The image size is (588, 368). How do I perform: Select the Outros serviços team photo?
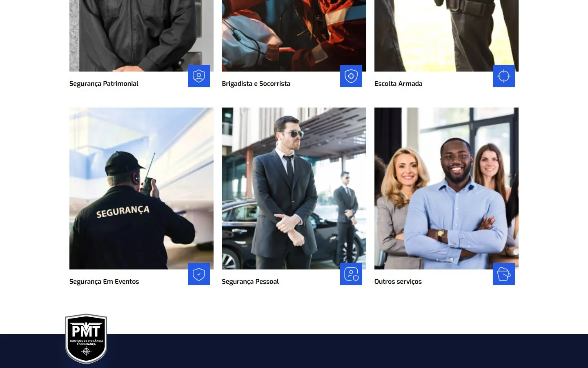[446, 188]
